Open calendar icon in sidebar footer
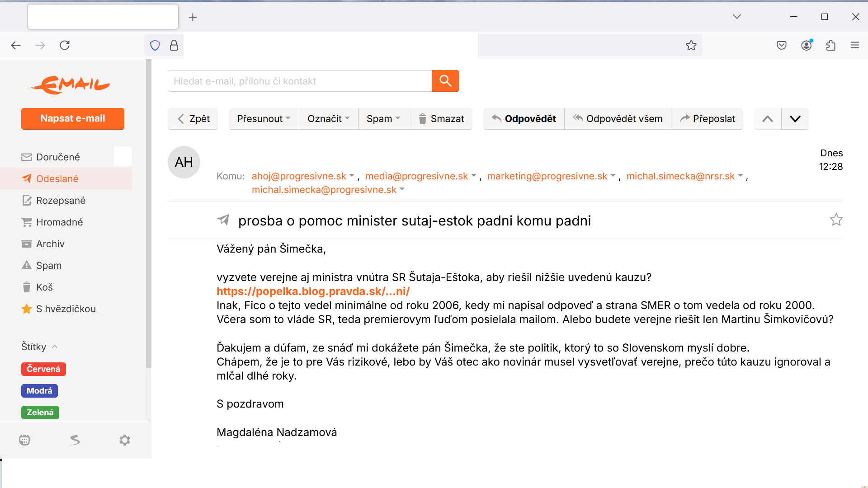The width and height of the screenshot is (868, 488). click(x=24, y=440)
